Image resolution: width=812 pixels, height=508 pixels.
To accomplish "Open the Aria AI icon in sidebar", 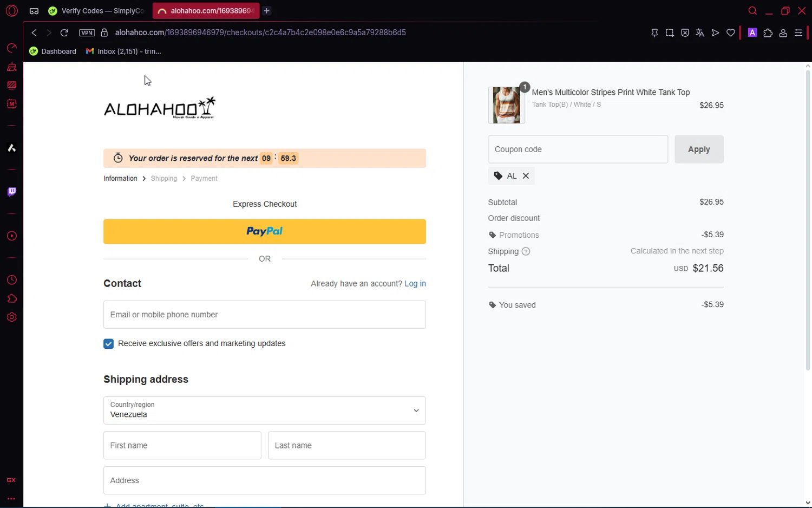I will click(11, 148).
